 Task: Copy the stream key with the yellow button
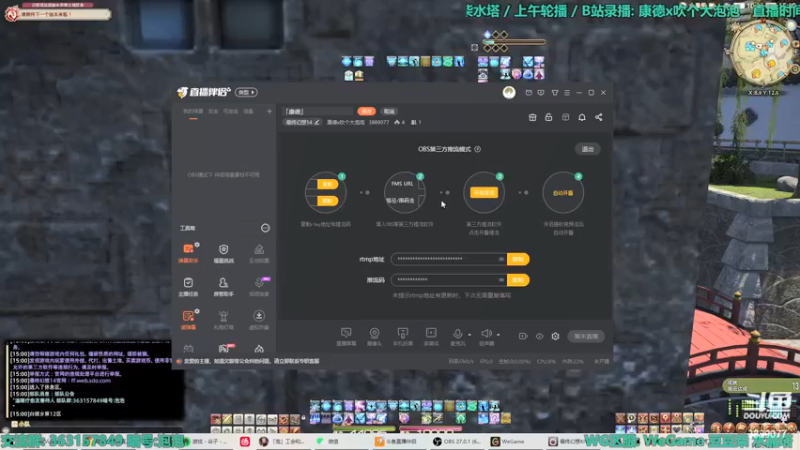click(x=518, y=280)
